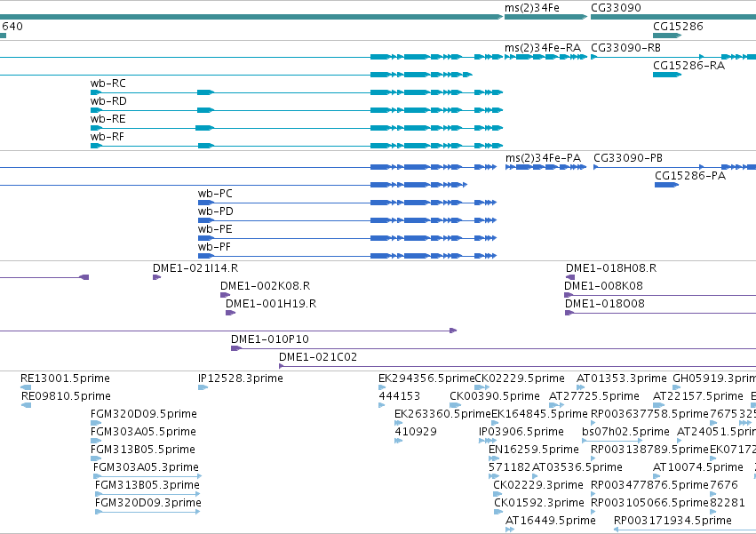Click the FGM320D09.3prime EST label
Viewport: 756px width, 534px height.
click(x=148, y=504)
